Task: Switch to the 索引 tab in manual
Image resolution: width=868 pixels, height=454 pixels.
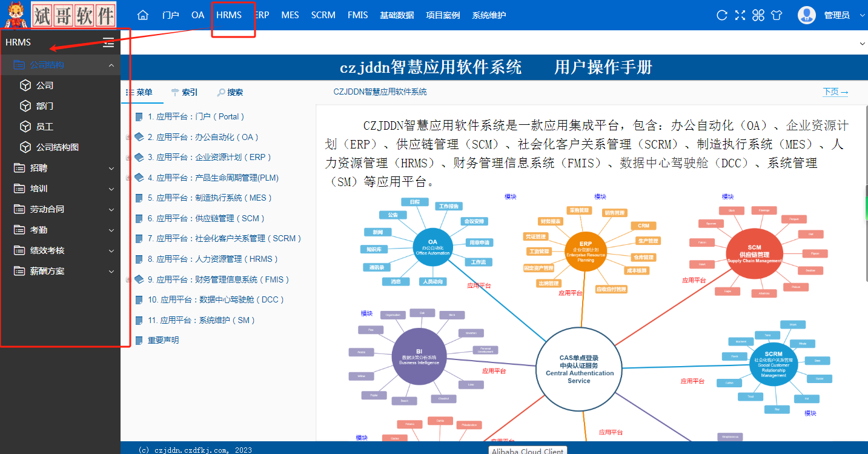Action: (185, 92)
